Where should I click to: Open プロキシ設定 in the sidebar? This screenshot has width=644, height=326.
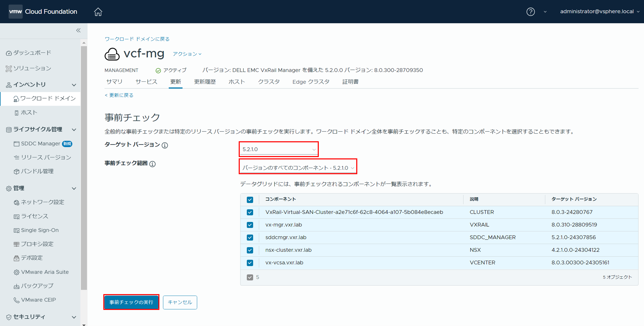(34, 244)
